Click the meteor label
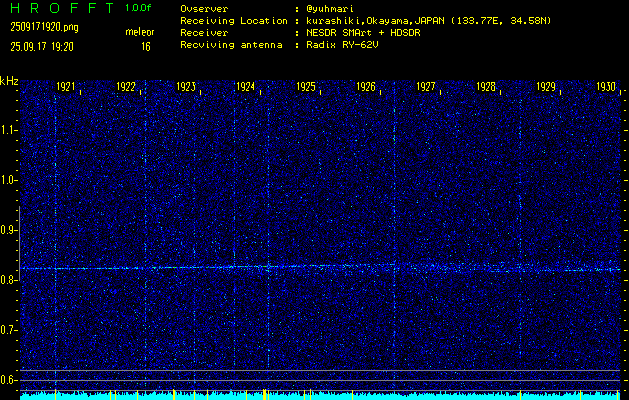This screenshot has width=629, height=400. (x=140, y=32)
